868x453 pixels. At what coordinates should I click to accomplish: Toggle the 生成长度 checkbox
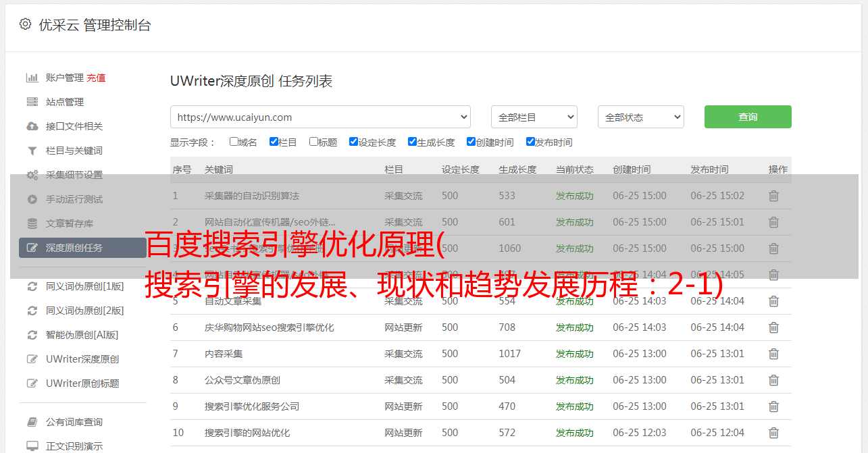[x=412, y=142]
